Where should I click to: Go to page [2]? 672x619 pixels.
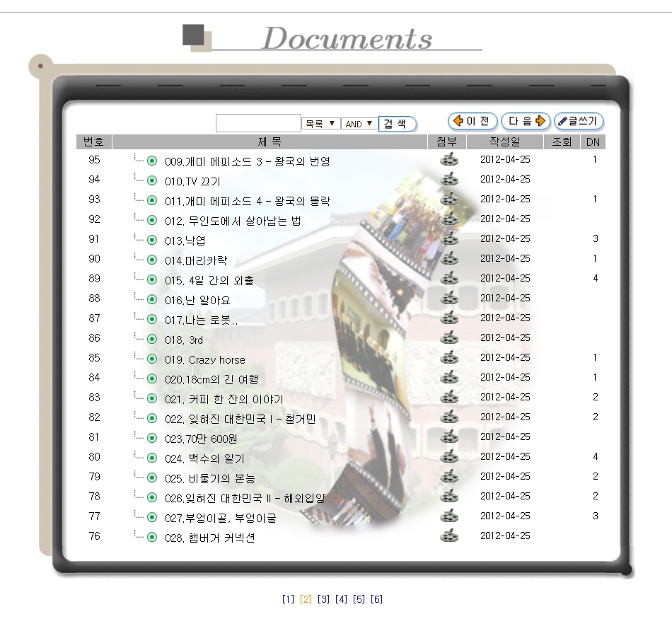(x=306, y=599)
